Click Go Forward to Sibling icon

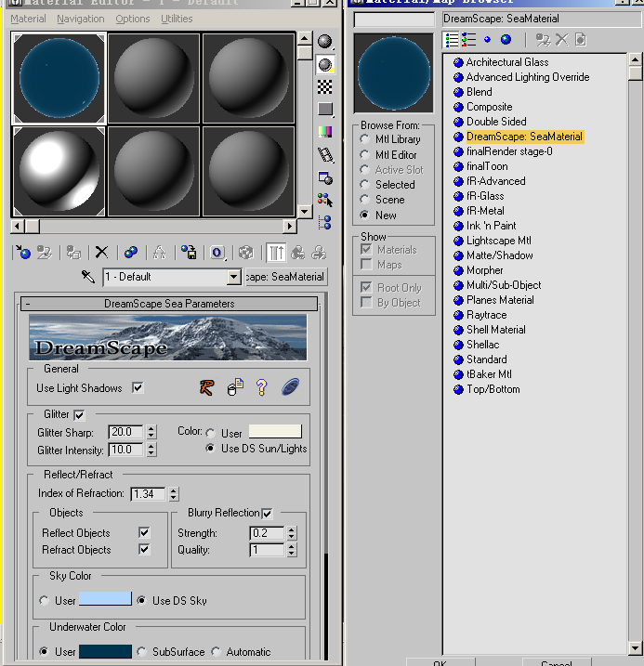click(319, 253)
